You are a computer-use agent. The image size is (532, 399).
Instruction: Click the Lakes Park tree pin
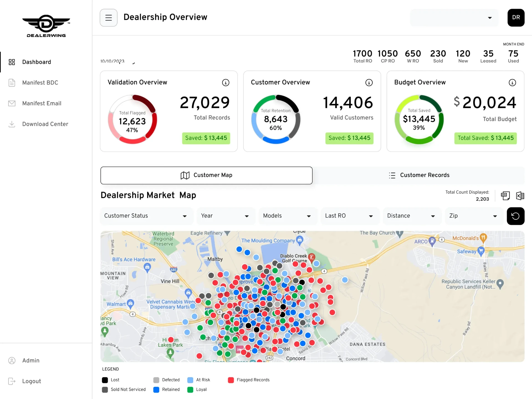pos(170,353)
